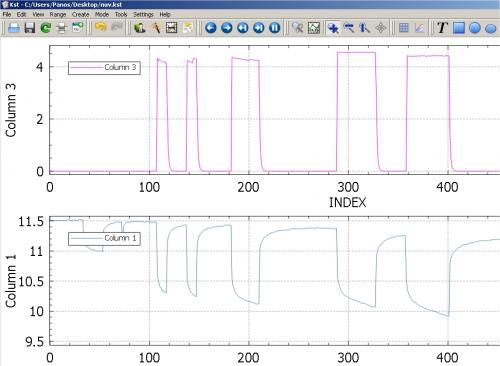Image resolution: width=500 pixels, height=366 pixels.
Task: Select the Layout mode cross icon
Action: 381,28
